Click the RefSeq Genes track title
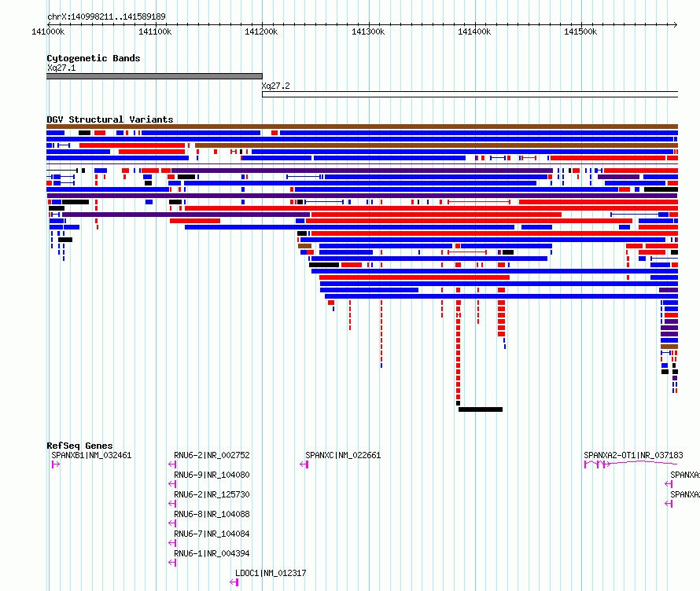 click(x=79, y=446)
